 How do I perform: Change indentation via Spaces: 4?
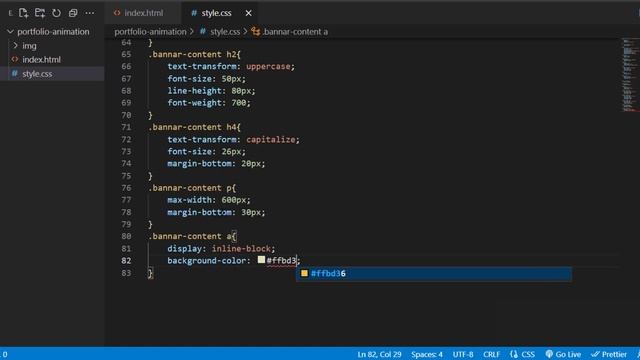point(427,354)
